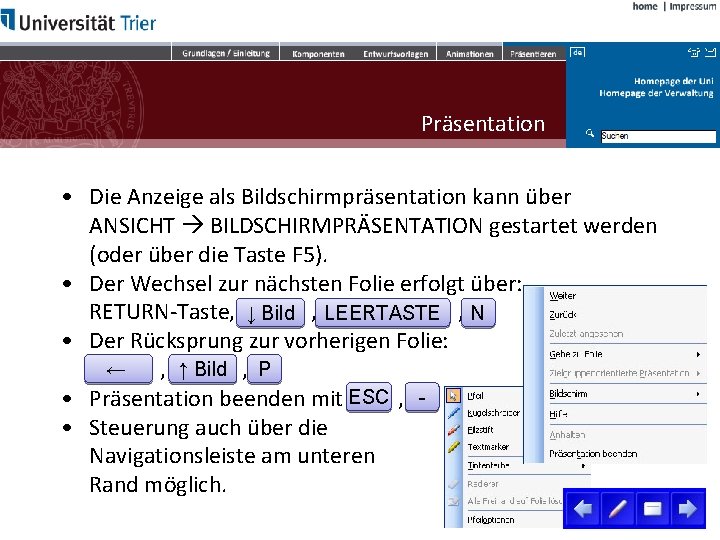The image size is (720, 540).
Task: Click into the 'Suchen' search field
Action: (658, 136)
